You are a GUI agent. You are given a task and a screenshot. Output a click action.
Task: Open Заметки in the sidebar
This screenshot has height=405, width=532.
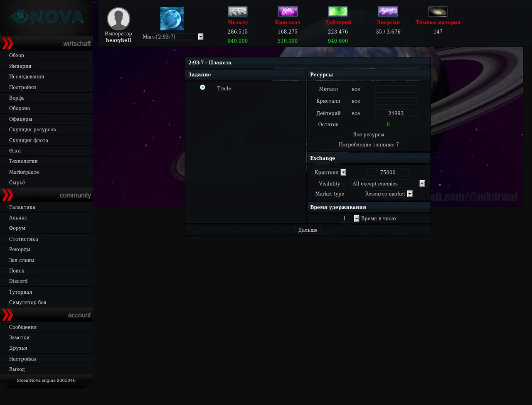(46, 338)
